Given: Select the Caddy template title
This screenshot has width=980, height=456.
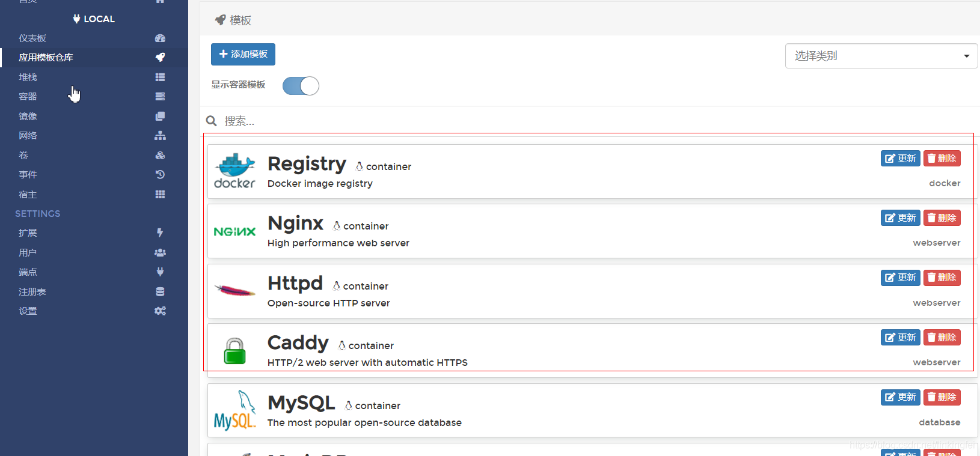Looking at the screenshot, I should point(298,342).
